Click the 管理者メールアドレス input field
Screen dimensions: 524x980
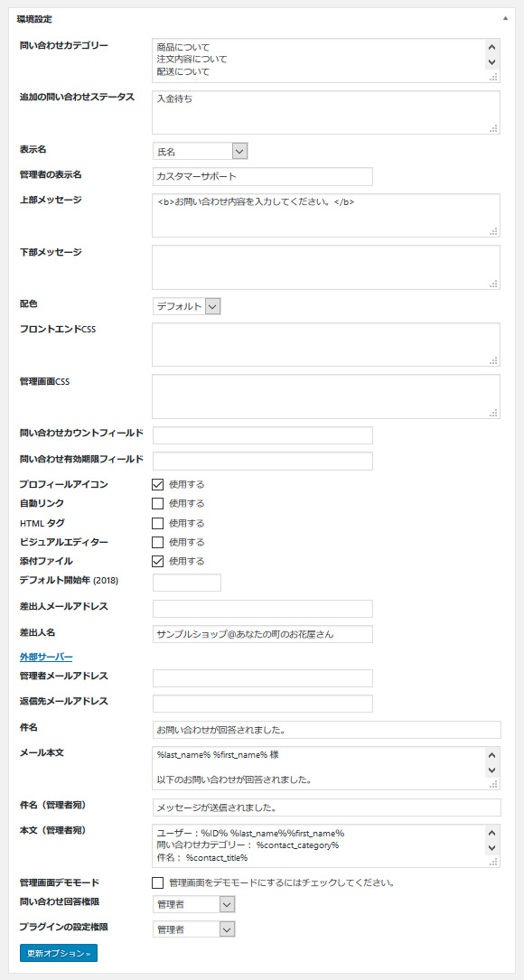click(262, 677)
